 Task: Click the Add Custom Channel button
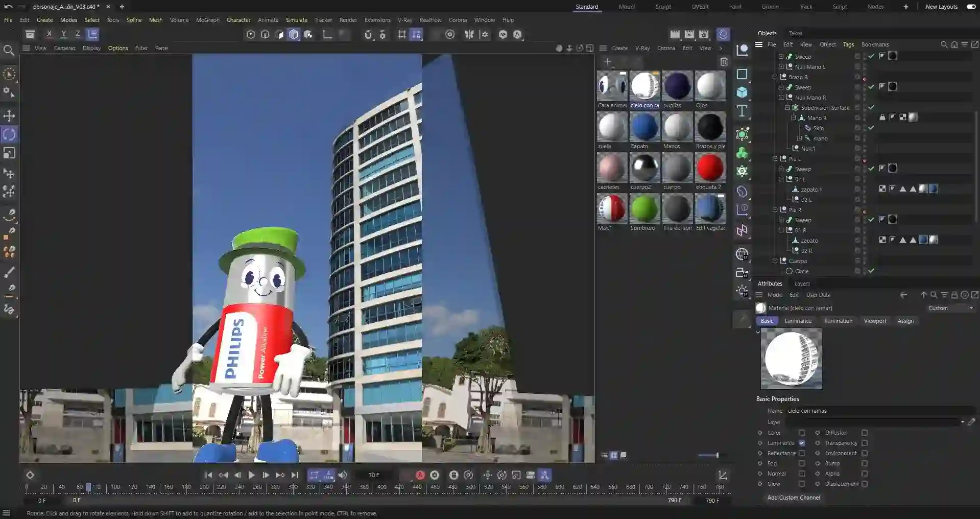tap(794, 498)
